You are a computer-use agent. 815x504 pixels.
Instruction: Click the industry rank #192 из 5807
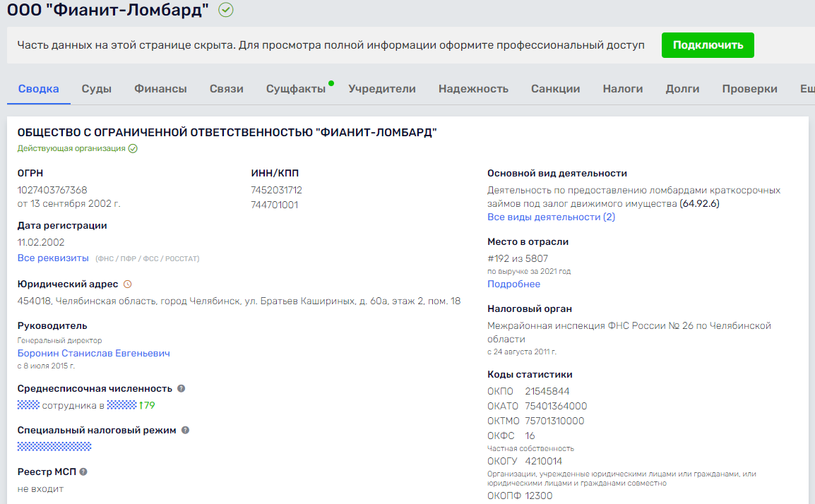518,259
